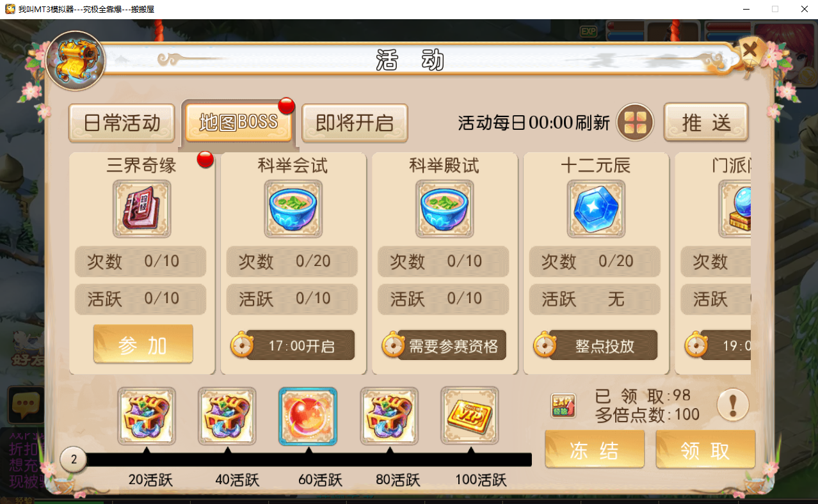Click the EXP multiplier icon near 已领取

[563, 406]
